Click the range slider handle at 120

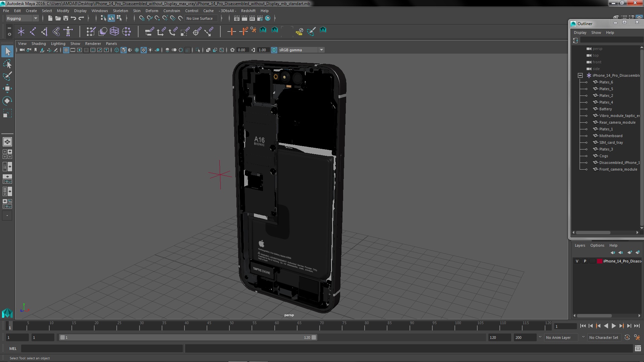point(314,338)
